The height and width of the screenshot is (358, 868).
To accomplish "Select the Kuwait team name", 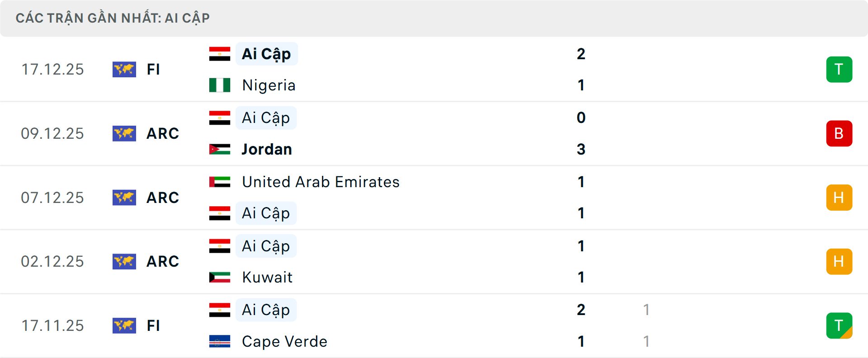I will [267, 277].
